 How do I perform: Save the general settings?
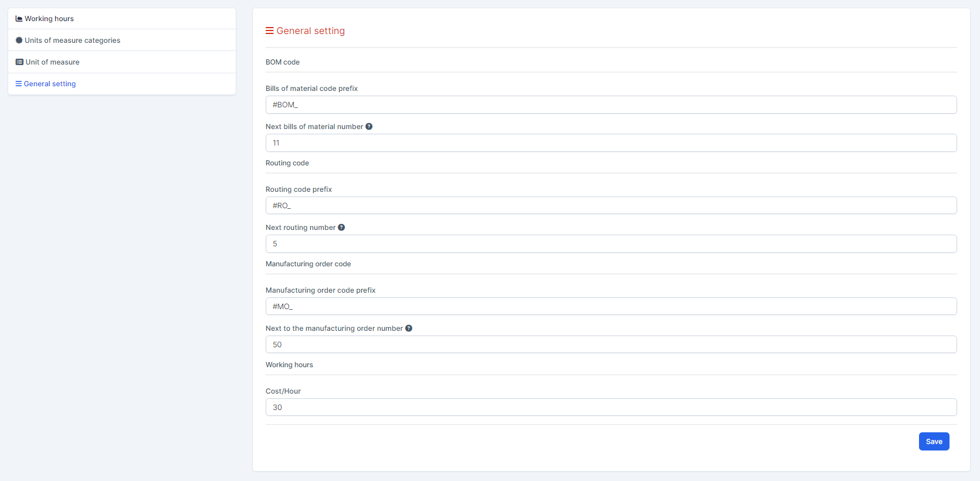click(934, 442)
